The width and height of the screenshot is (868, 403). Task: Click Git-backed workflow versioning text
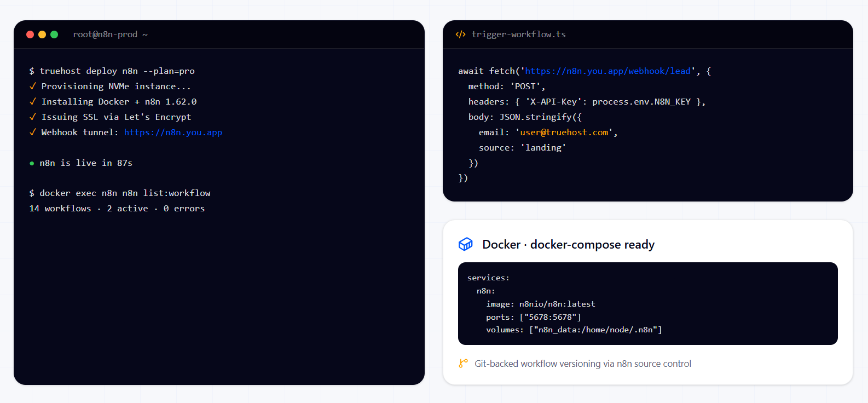click(583, 364)
